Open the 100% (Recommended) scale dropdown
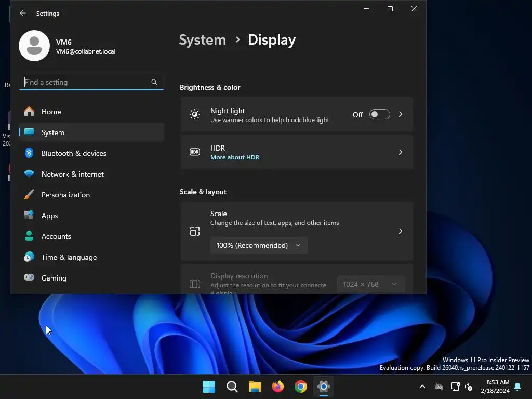The image size is (532, 399). click(259, 245)
